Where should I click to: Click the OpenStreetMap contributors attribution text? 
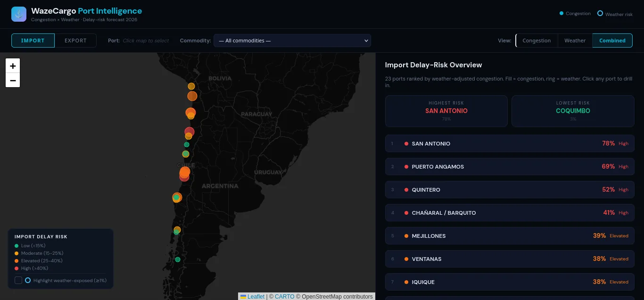(337, 297)
